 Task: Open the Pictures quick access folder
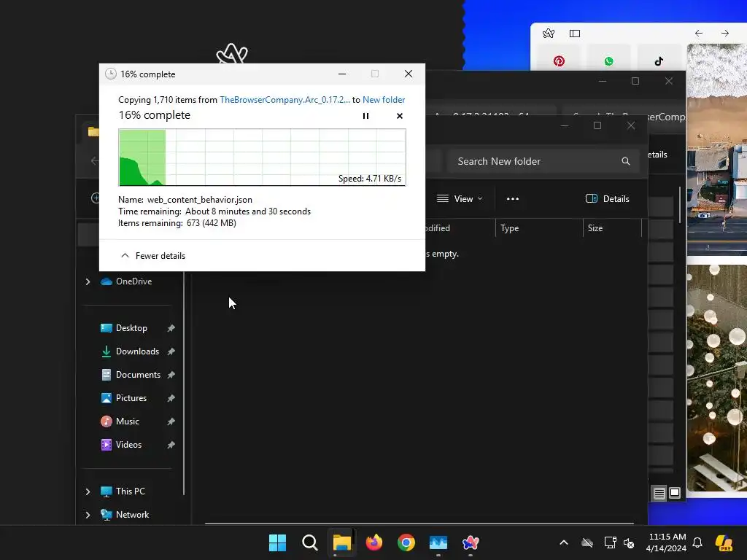click(x=124, y=398)
